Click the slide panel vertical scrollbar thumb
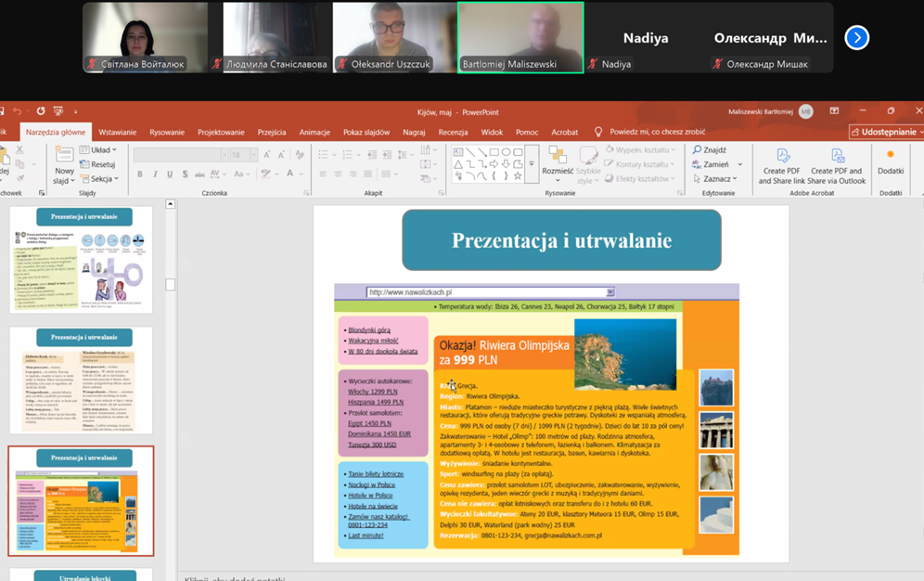 pyautogui.click(x=171, y=285)
